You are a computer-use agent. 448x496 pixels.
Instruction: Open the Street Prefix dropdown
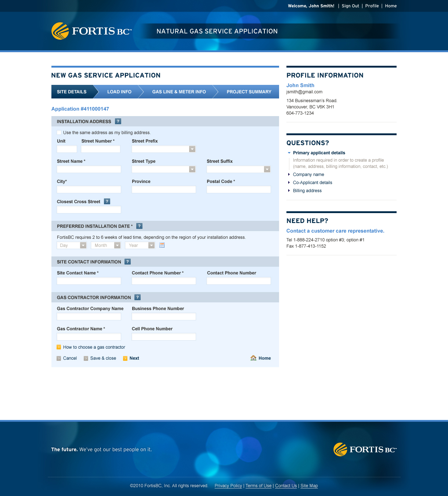(164, 149)
